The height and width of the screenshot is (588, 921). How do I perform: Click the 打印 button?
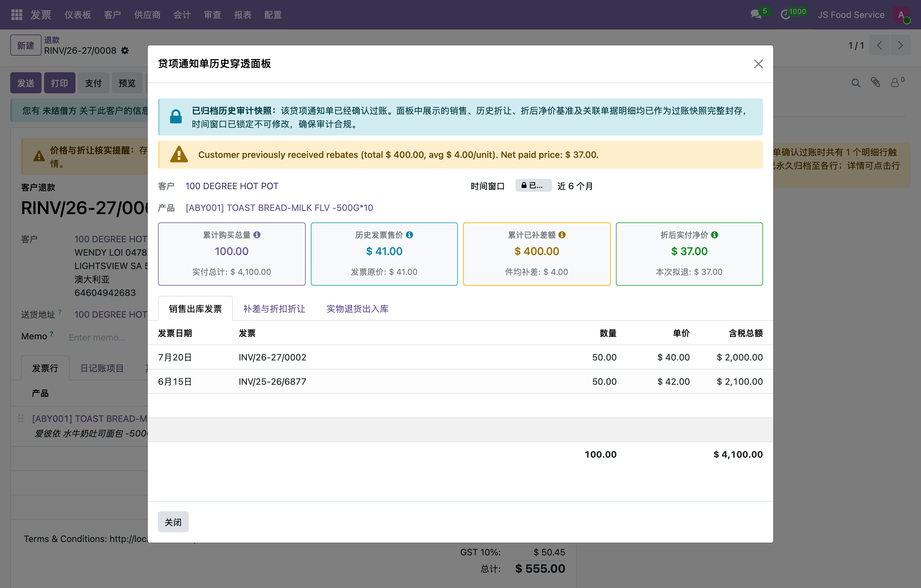pyautogui.click(x=60, y=83)
